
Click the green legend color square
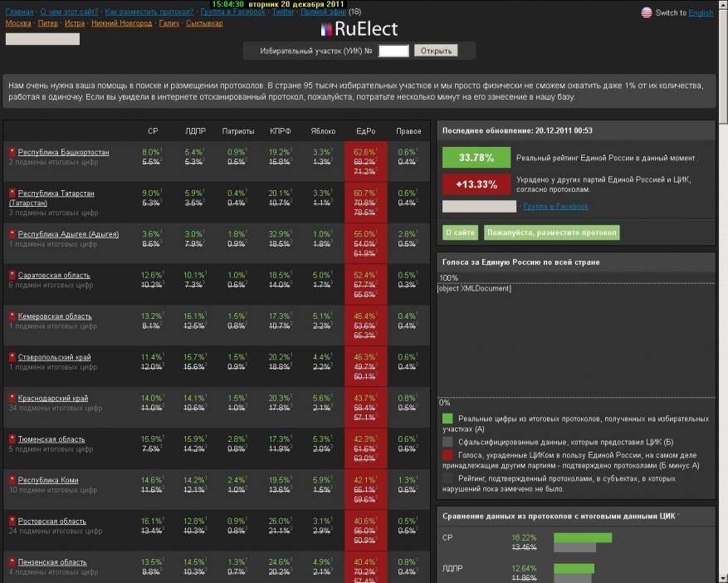tap(447, 419)
